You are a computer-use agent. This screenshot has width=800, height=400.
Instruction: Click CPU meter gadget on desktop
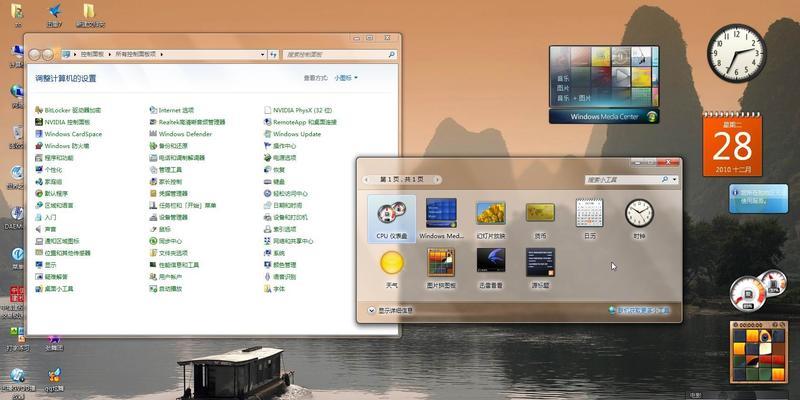[757, 290]
